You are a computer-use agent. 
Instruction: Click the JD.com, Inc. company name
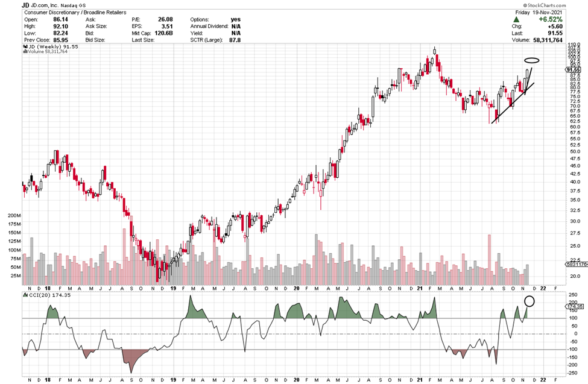click(45, 5)
